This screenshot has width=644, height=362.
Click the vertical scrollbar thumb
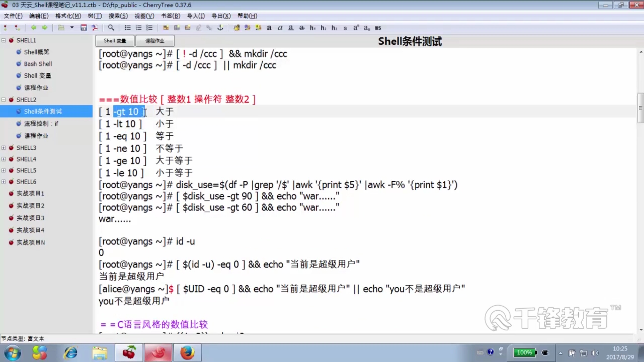[x=640, y=108]
